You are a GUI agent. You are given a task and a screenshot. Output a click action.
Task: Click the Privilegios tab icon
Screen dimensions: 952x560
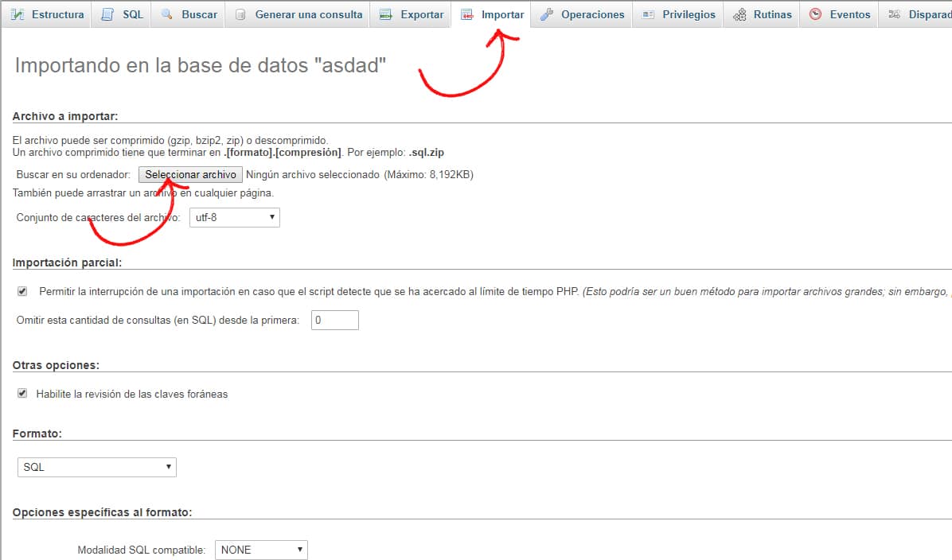pyautogui.click(x=648, y=14)
